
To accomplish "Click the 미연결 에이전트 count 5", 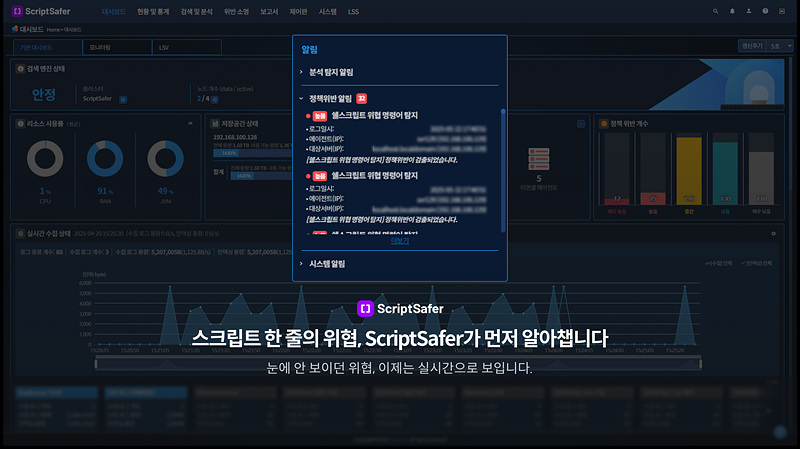I will click(539, 179).
